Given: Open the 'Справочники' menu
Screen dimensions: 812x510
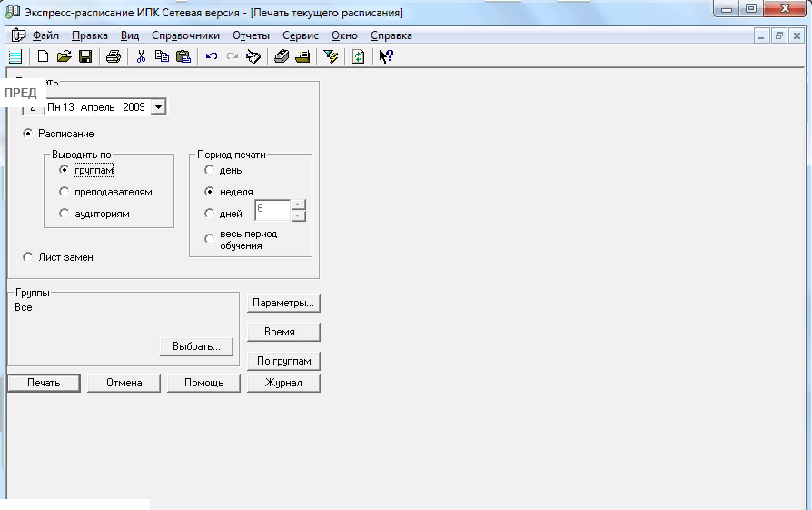Looking at the screenshot, I should pos(185,35).
